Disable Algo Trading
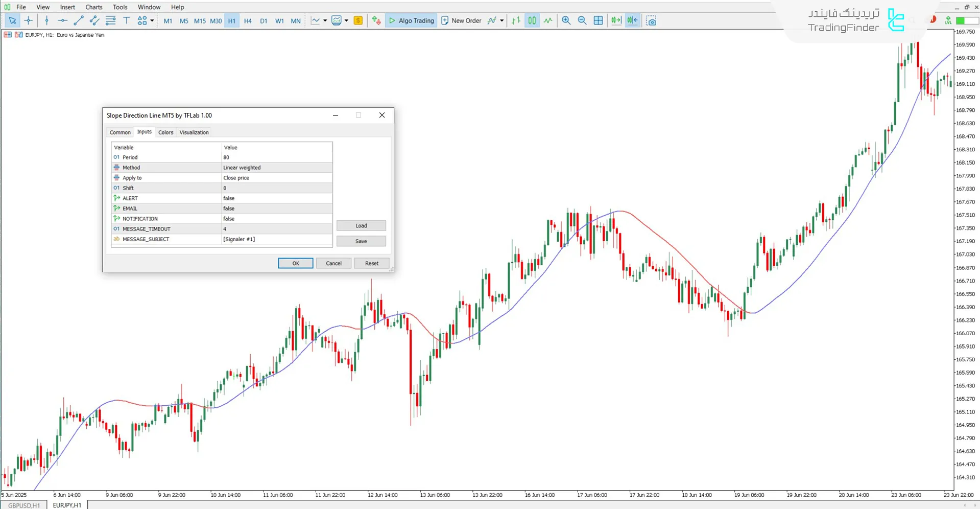Viewport: 980px width, 509px height. tap(411, 20)
